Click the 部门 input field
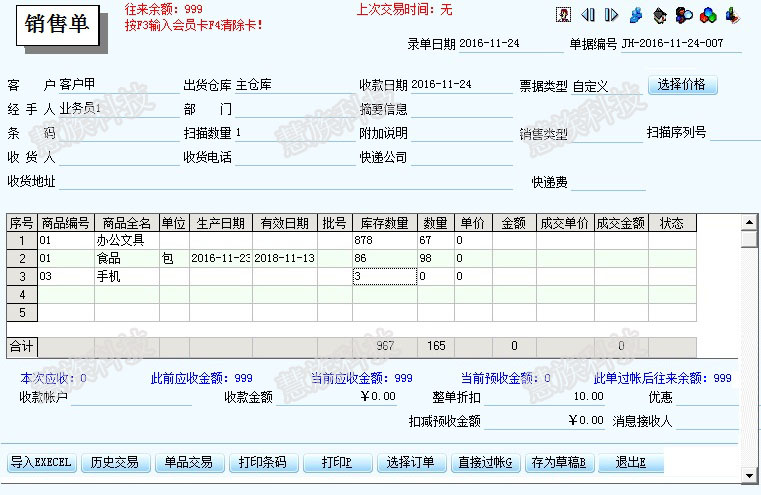761x495 pixels. point(295,109)
